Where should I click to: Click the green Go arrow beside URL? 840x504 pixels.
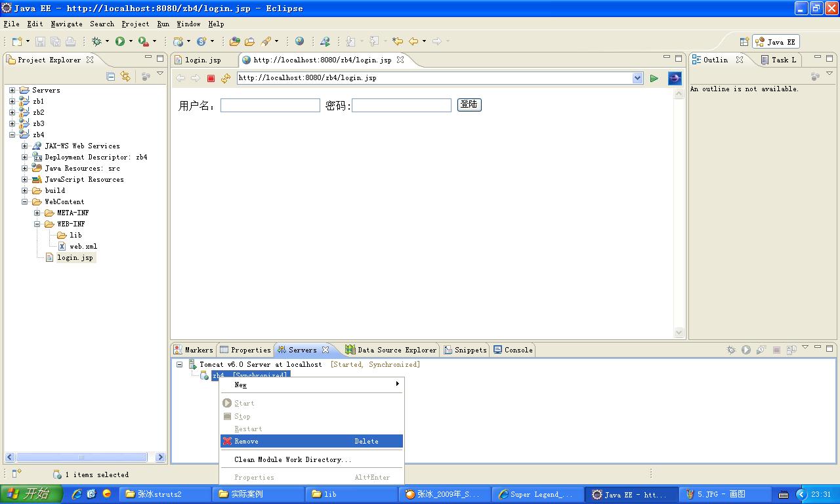click(x=654, y=78)
